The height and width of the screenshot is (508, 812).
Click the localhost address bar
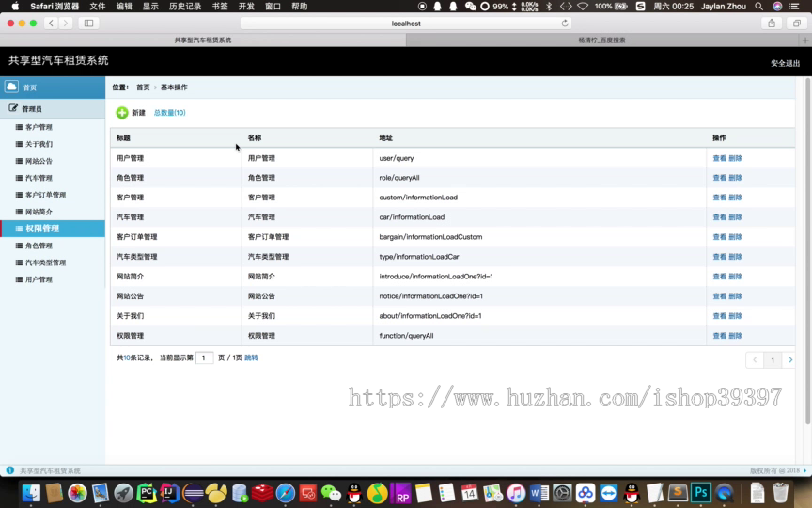coord(406,23)
